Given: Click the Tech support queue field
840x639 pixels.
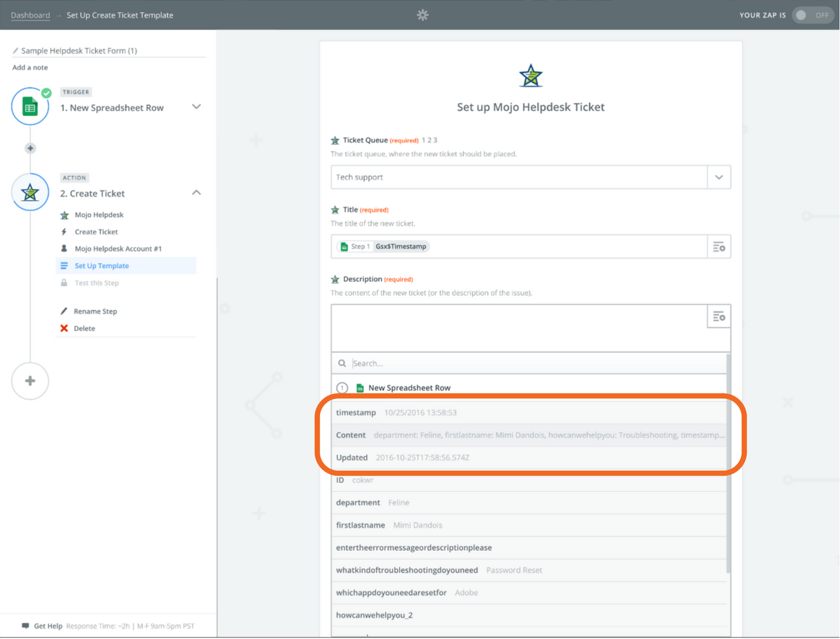Looking at the screenshot, I should (519, 177).
